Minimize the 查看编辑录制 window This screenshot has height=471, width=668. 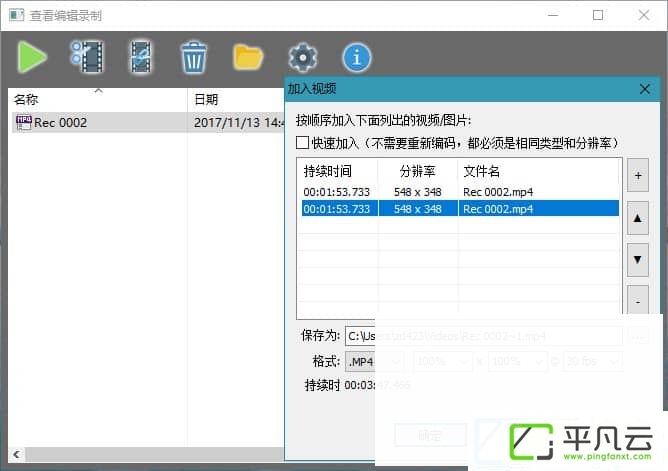click(553, 15)
